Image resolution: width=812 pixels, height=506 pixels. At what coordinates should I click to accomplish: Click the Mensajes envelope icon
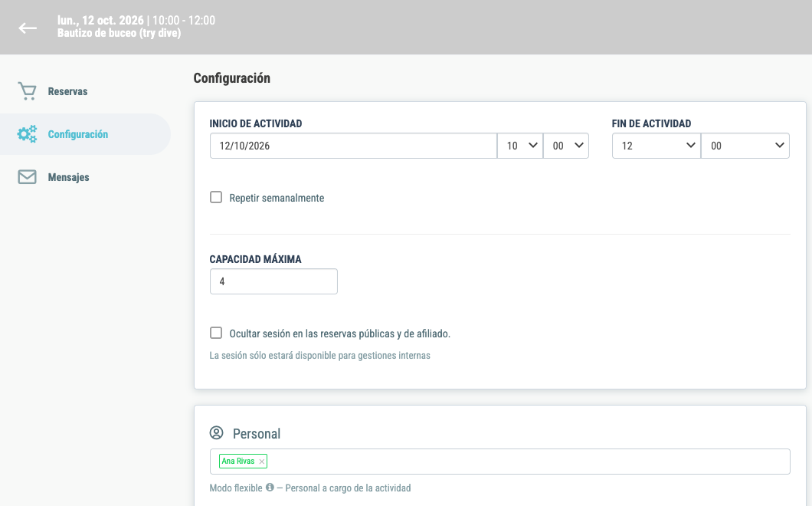[x=27, y=177]
